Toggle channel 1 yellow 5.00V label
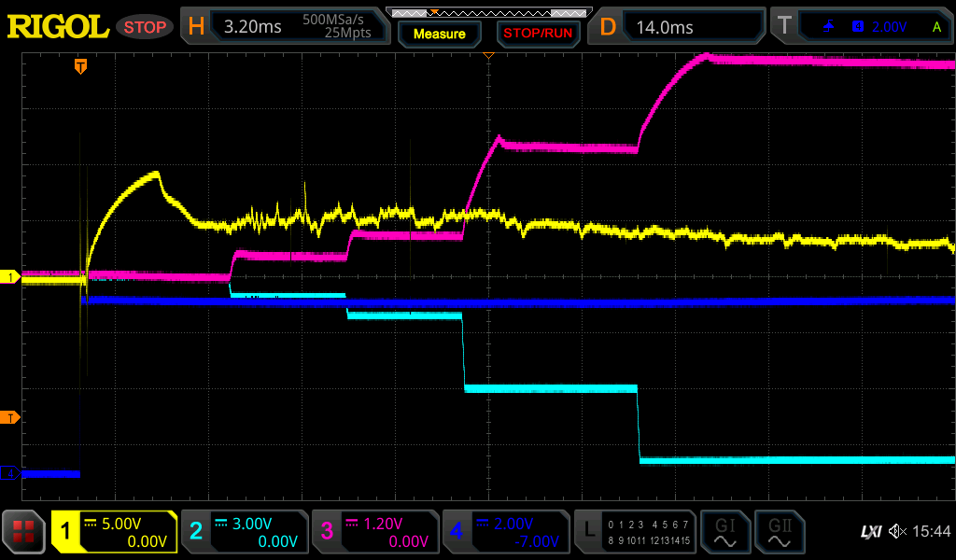This screenshot has width=956, height=560. [115, 532]
